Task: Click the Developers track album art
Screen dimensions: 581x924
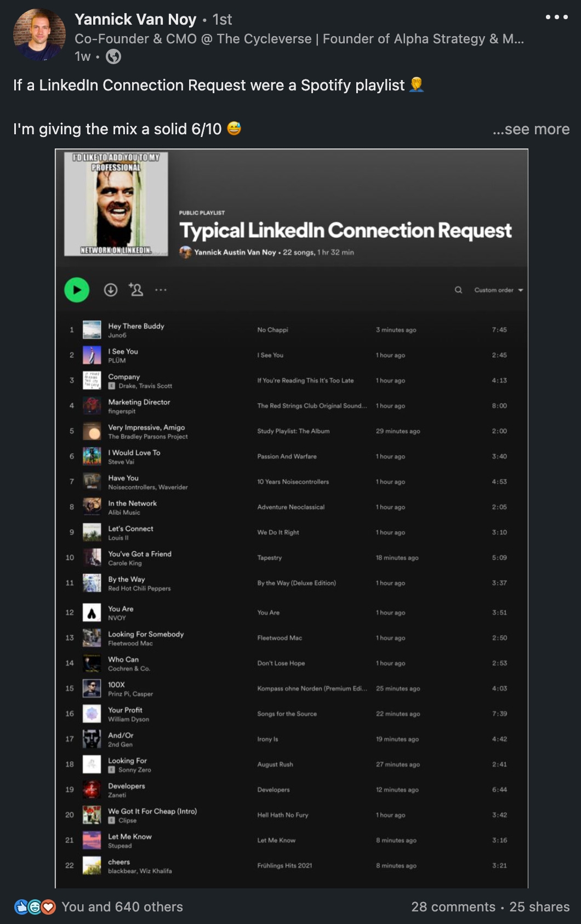Action: tap(92, 790)
